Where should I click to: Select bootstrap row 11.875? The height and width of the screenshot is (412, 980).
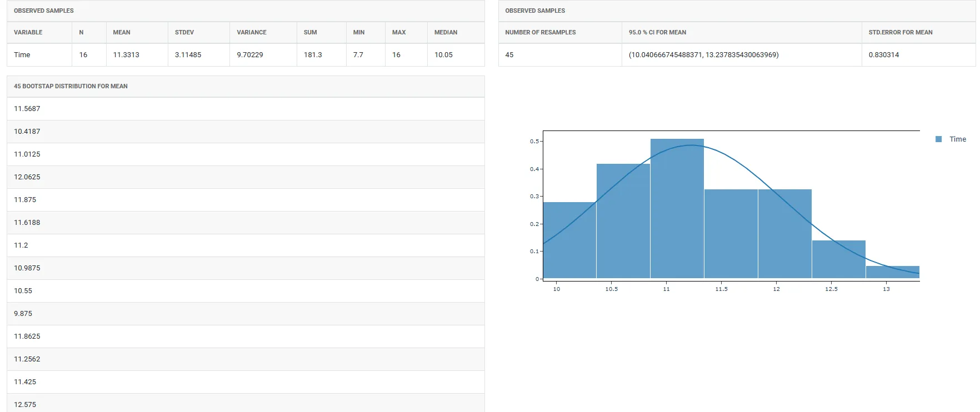pos(246,200)
